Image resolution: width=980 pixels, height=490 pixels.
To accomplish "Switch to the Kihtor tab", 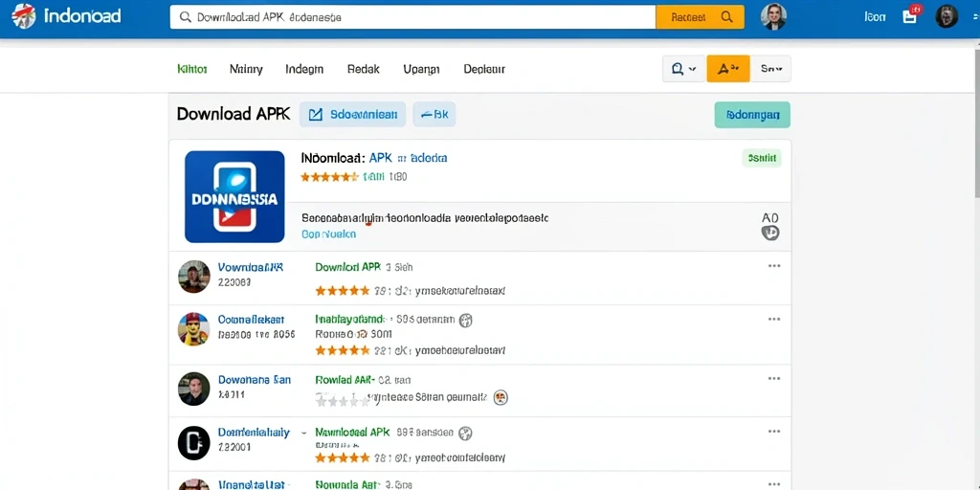I will pyautogui.click(x=191, y=69).
